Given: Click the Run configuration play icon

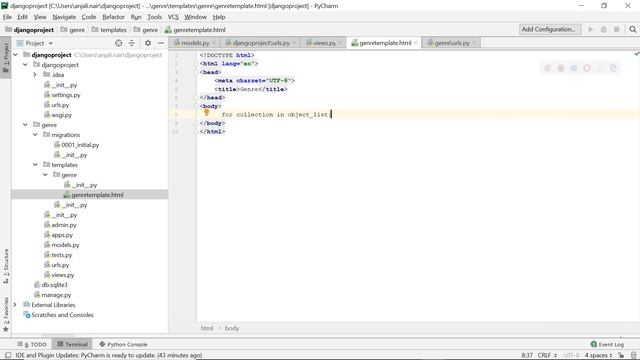Looking at the screenshot, I should 591,29.
